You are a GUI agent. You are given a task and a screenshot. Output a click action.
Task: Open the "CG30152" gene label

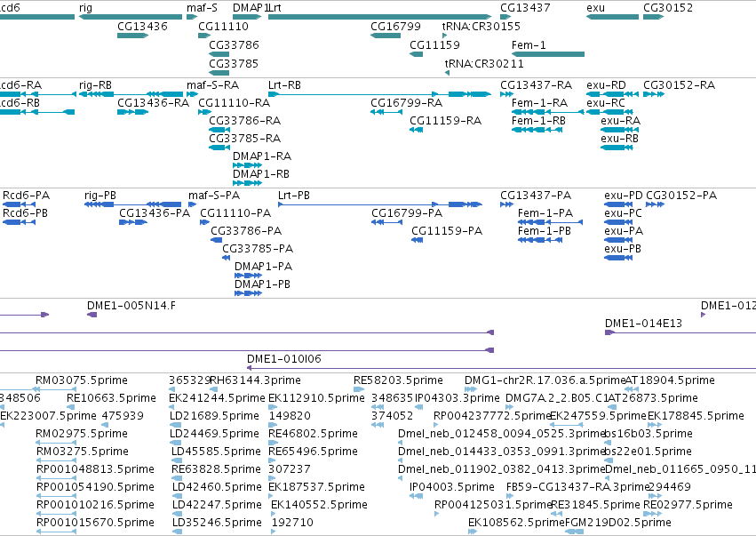pyautogui.click(x=668, y=8)
